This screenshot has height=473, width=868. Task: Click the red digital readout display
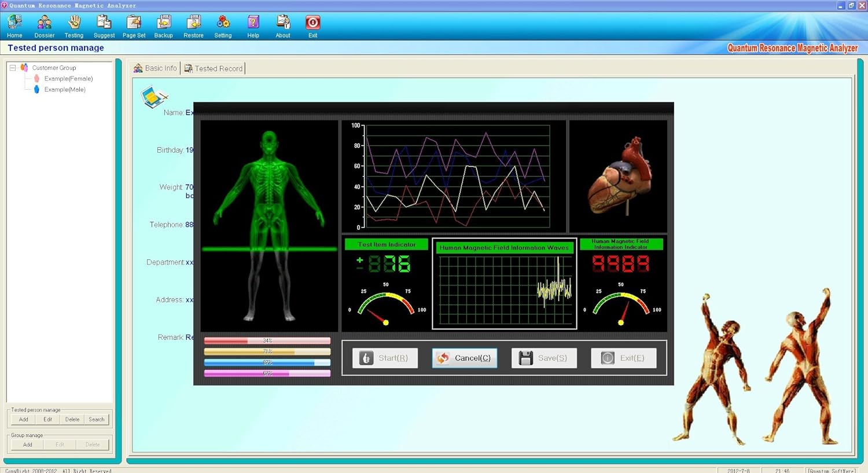pos(620,264)
